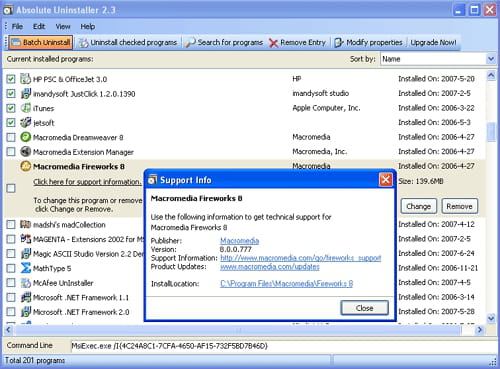Click the Remove button
Image resolution: width=500 pixels, height=369 pixels.
tap(459, 206)
